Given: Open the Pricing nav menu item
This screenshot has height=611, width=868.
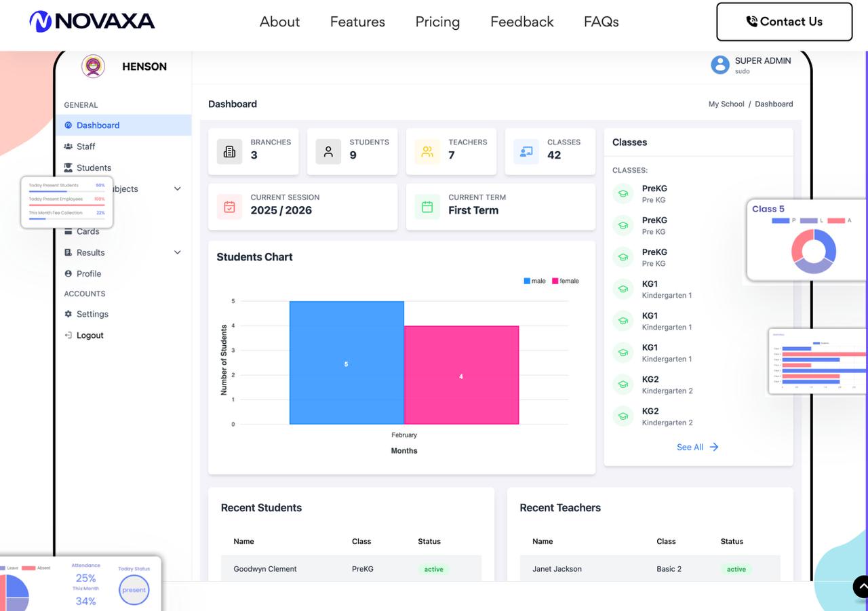Looking at the screenshot, I should tap(437, 22).
